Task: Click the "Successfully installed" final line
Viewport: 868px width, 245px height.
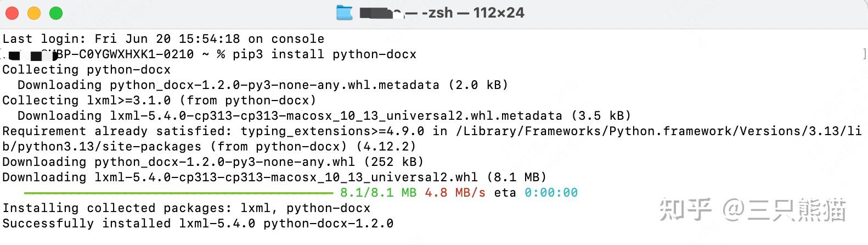Action: (198, 224)
